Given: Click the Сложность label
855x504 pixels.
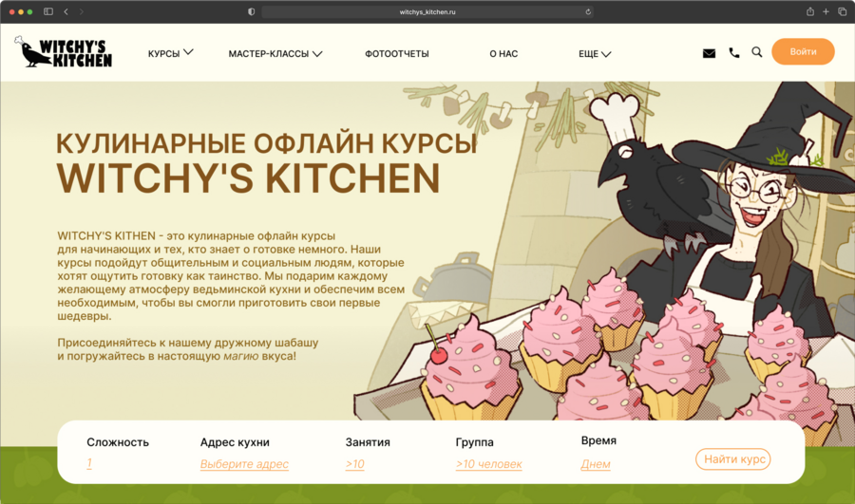Looking at the screenshot, I should [118, 442].
